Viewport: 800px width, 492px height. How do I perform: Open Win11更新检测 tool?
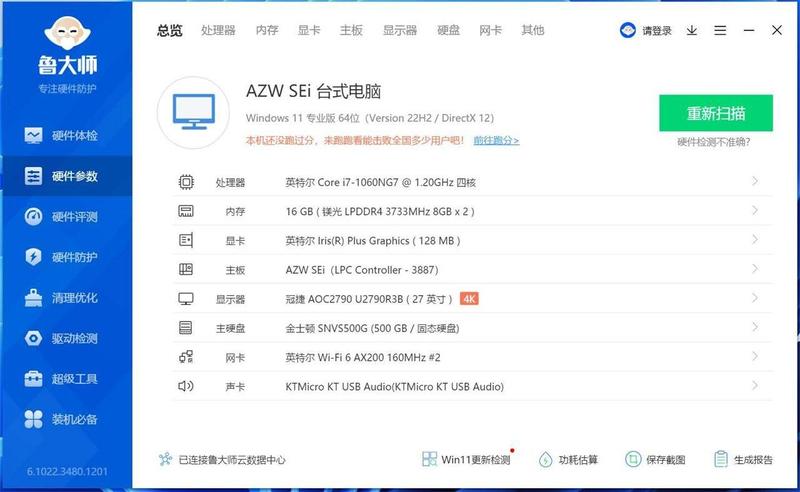[x=466, y=459]
